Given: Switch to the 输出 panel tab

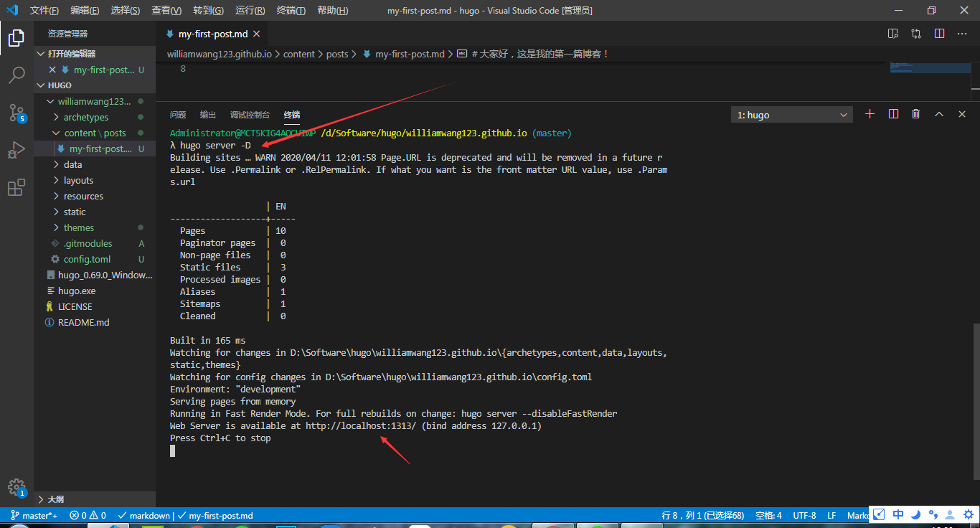Looking at the screenshot, I should click(x=208, y=115).
